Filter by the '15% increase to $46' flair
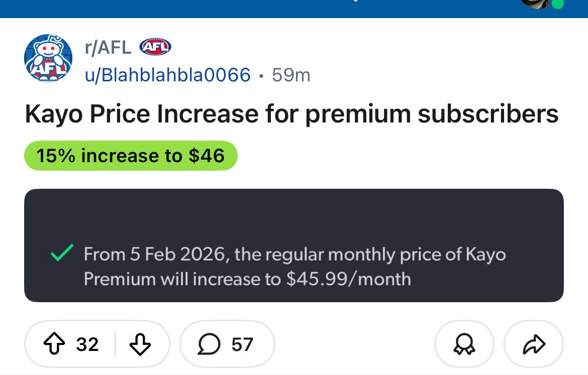The image size is (588, 375). pyautogui.click(x=131, y=156)
